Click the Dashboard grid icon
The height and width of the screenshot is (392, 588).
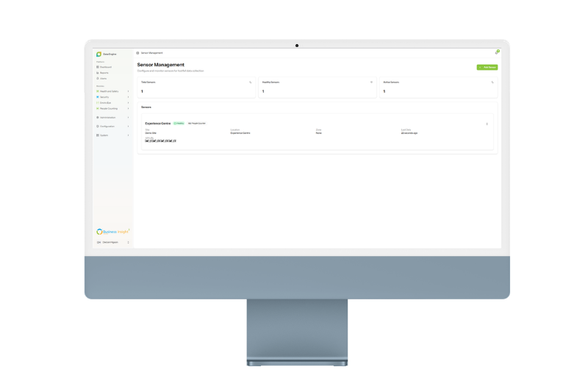[98, 67]
